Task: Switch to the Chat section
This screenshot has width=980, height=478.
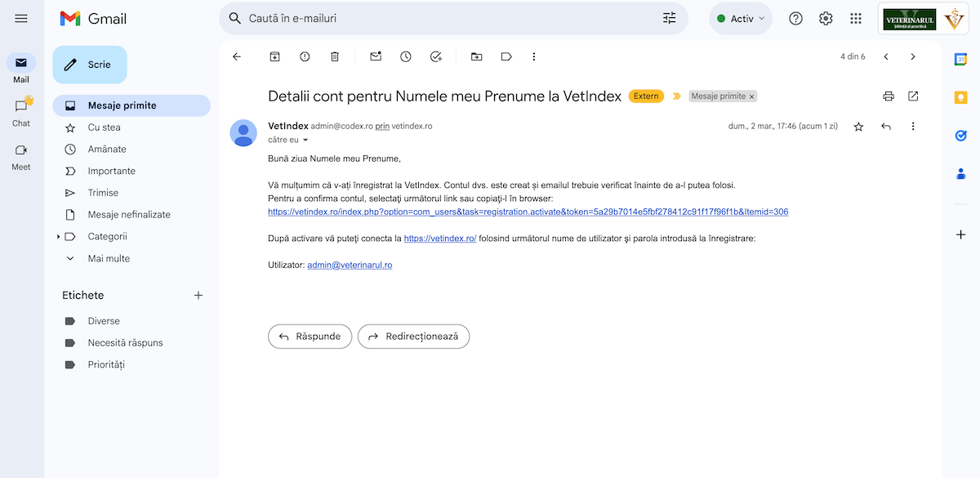Action: tap(21, 111)
